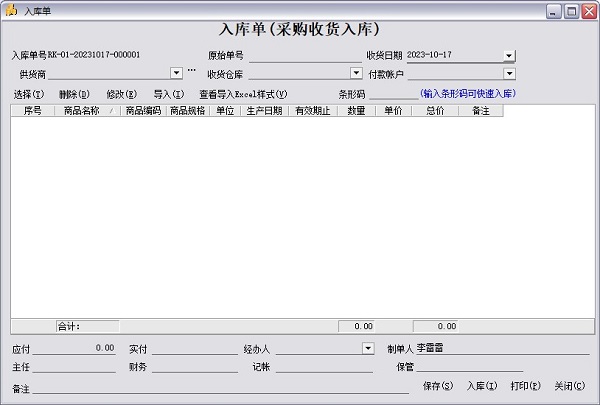
Task: Click the 保存(S) button
Action: 438,386
